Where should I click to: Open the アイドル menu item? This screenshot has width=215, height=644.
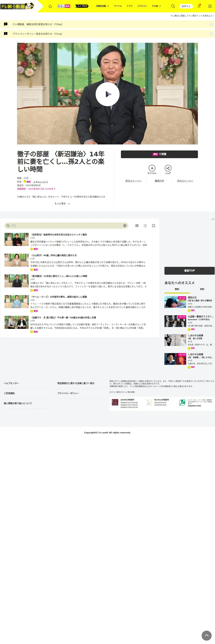(x=118, y=6)
